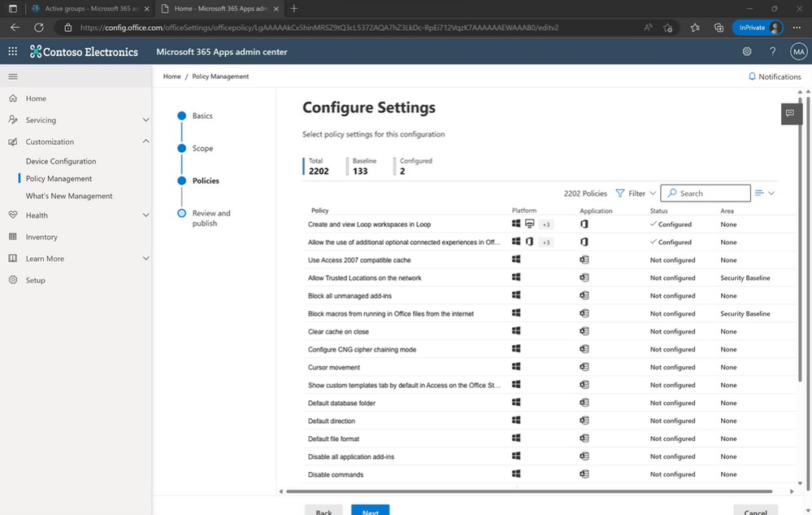Screen dimensions: 812x515
Task: Click the Home breadcrumb link
Action: pos(172,76)
